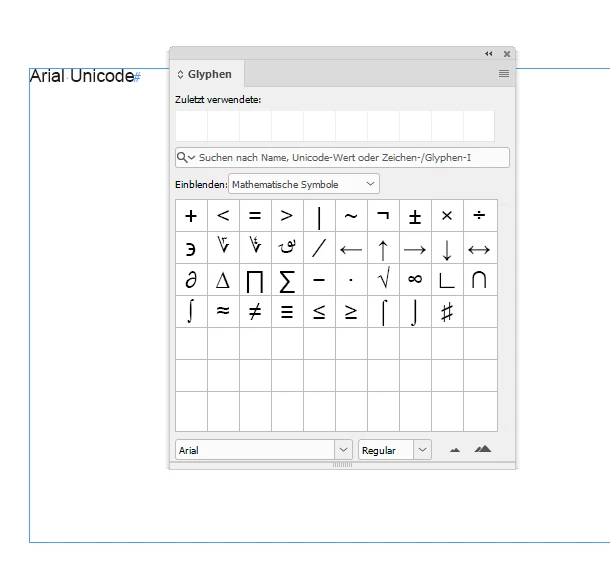
Task: Zoom in glyph view with large mountains icon
Action: 483,449
